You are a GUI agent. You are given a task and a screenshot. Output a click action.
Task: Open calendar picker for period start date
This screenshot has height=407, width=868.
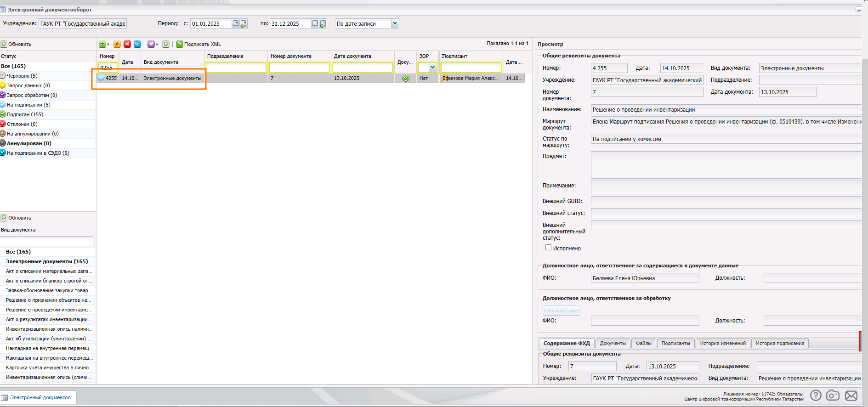(x=236, y=23)
